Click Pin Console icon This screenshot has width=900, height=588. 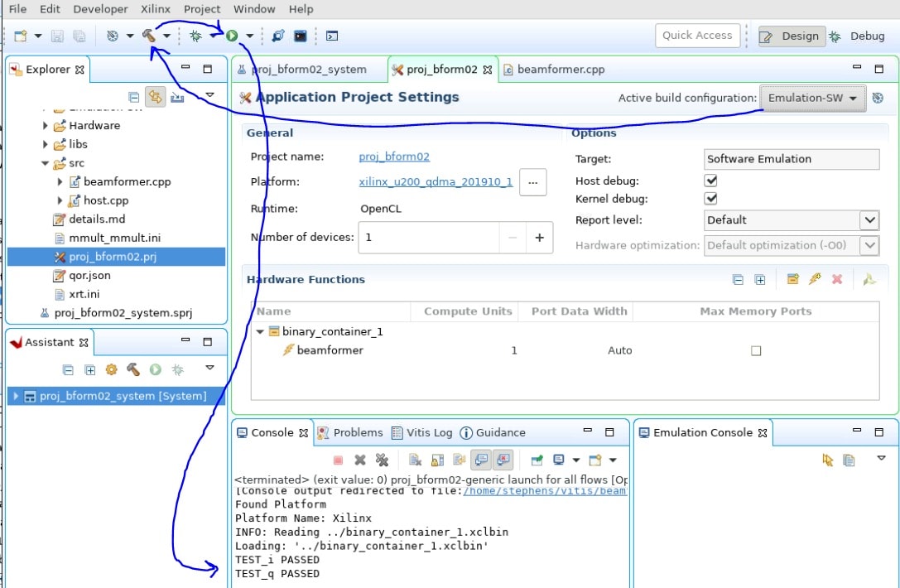(x=537, y=460)
